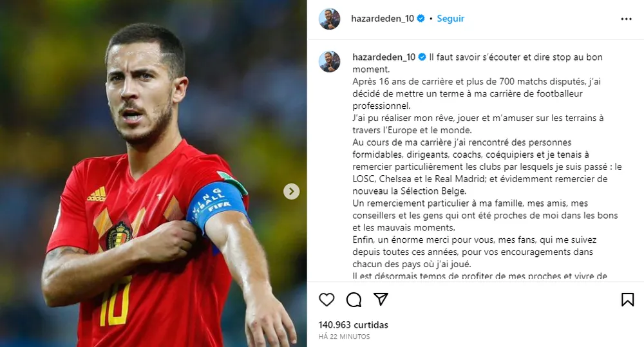Click the verified badge in the post header
The image size is (644, 347).
(421, 19)
